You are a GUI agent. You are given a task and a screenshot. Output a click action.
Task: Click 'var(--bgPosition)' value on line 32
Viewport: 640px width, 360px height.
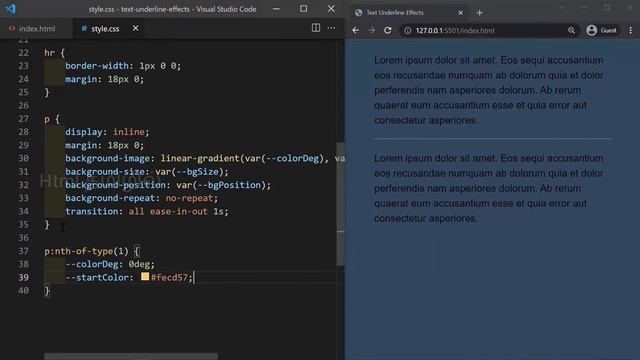coord(221,184)
